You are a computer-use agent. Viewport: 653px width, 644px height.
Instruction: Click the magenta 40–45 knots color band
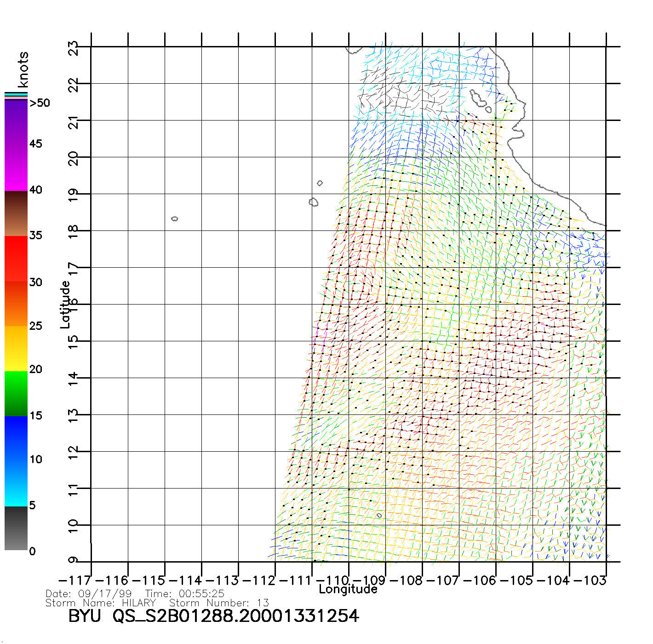point(16,168)
